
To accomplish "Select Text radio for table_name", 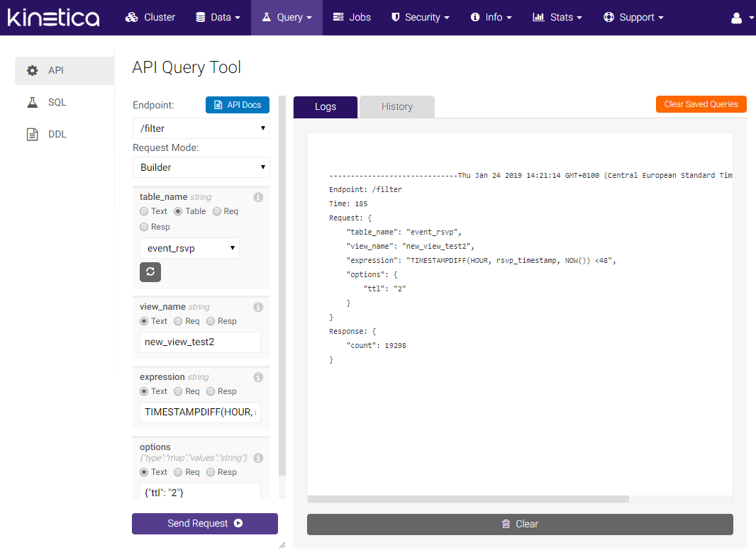I will point(144,212).
